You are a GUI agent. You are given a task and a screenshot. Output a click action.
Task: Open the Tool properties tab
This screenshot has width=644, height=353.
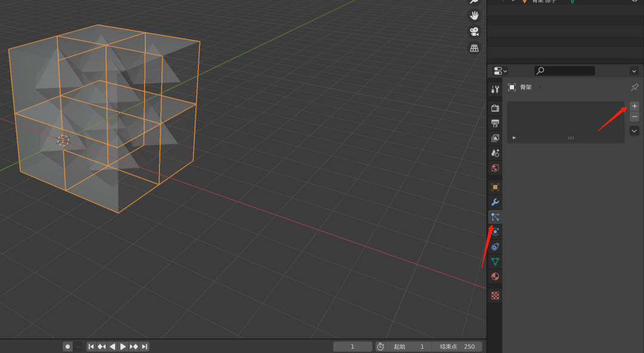(495, 89)
